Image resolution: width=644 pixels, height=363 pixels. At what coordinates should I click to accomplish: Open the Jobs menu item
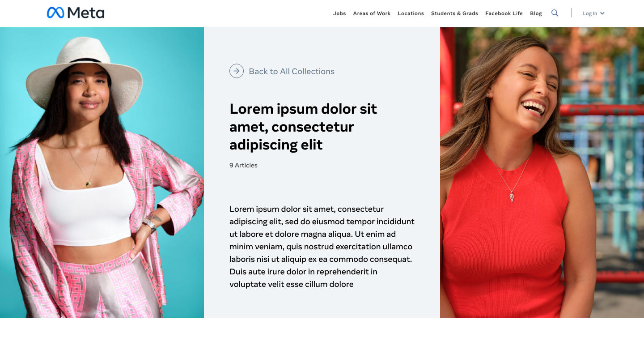(339, 13)
